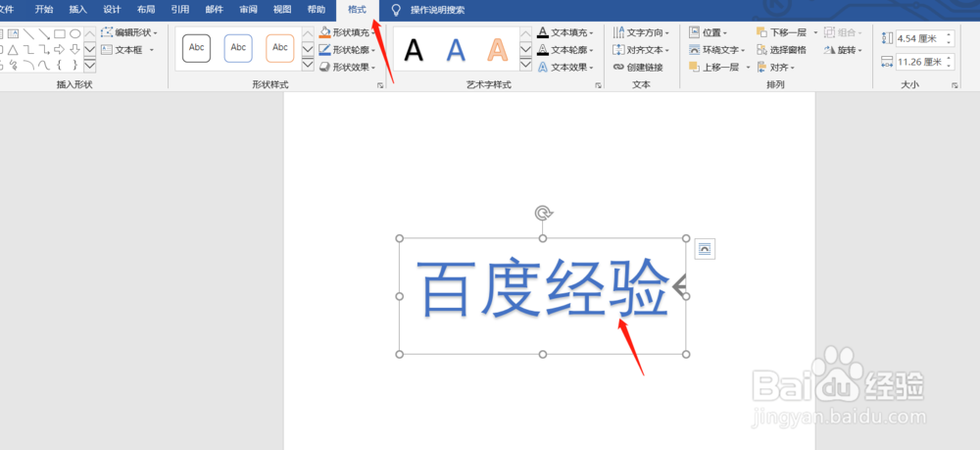The width and height of the screenshot is (980, 450).
Task: Select the oval shape
Action: [x=75, y=33]
